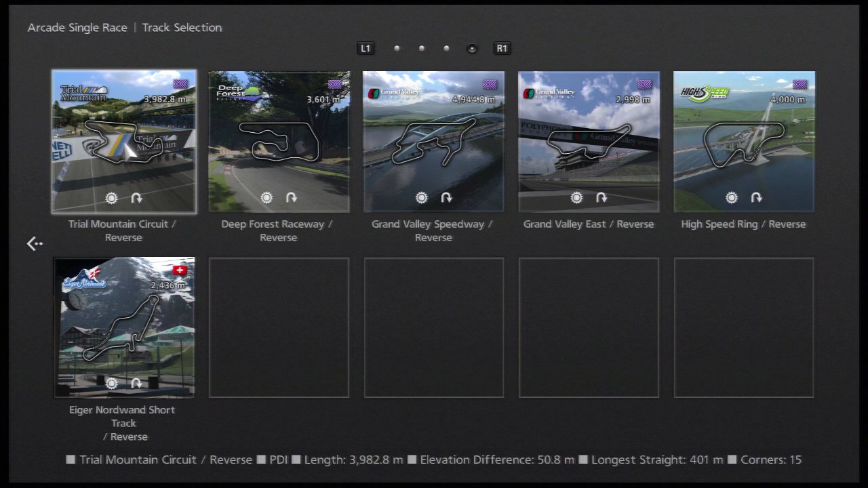Choose the High Speed Ring Reverse track thumbnail
Image resolution: width=868 pixels, height=488 pixels.
pos(744,142)
